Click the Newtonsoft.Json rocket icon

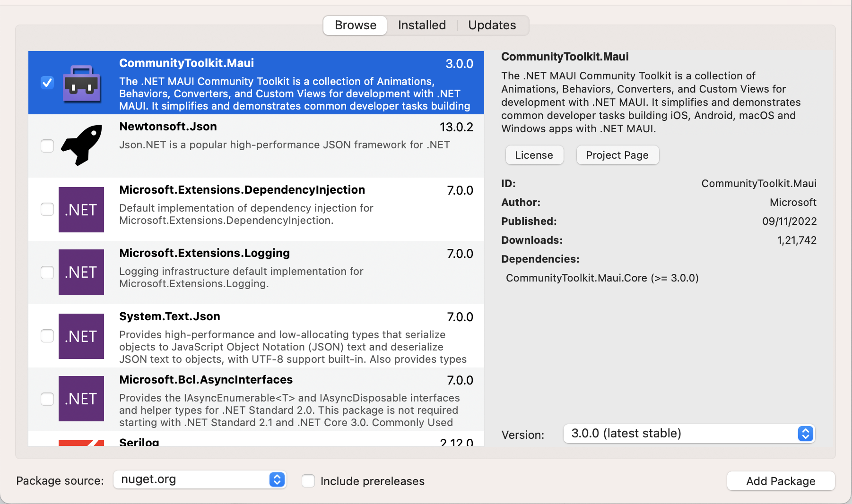pos(81,145)
